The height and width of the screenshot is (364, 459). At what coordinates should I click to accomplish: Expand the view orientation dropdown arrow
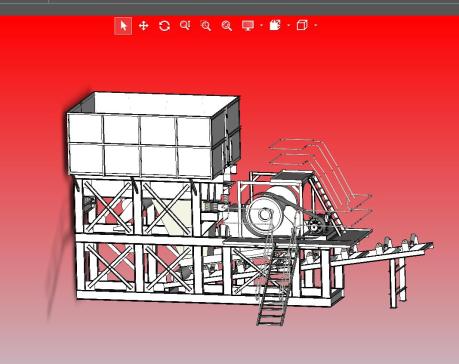point(316,26)
